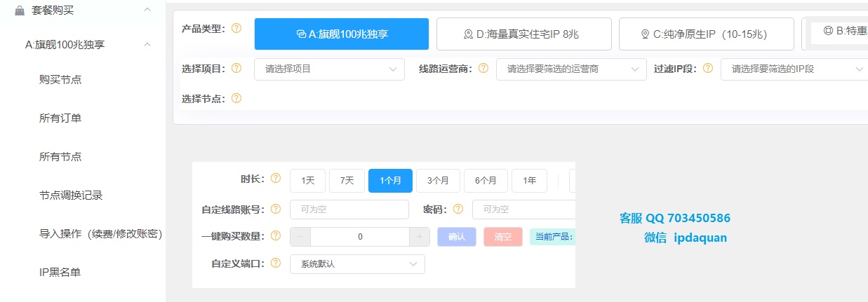
Task: Click help icon beside 自定义端口
Action: (x=276, y=263)
